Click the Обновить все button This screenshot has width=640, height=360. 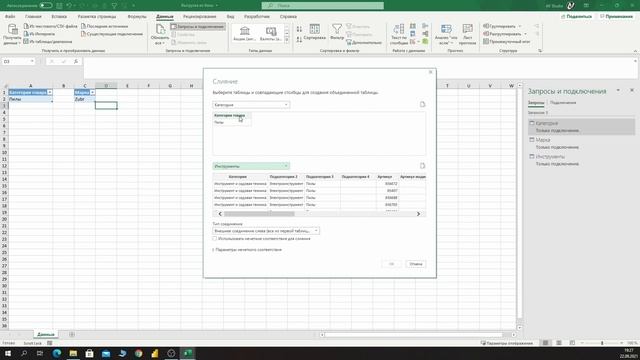coord(160,34)
